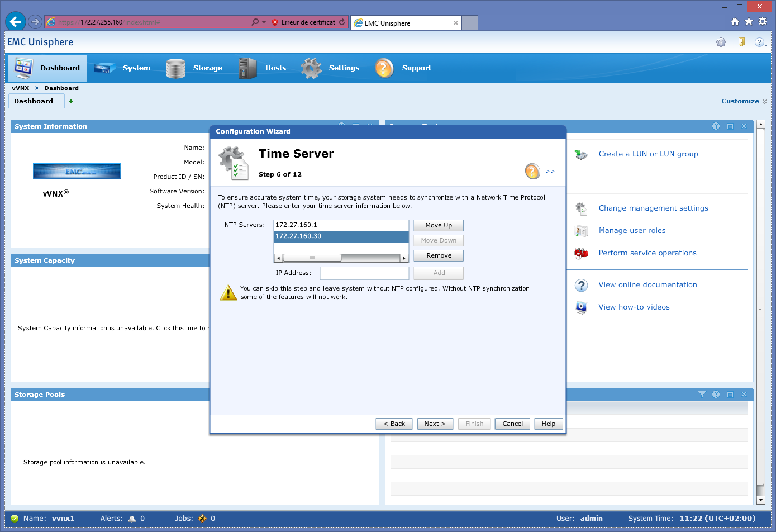Image resolution: width=776 pixels, height=532 pixels.
Task: Open the Storage section icon
Action: pyautogui.click(x=175, y=68)
